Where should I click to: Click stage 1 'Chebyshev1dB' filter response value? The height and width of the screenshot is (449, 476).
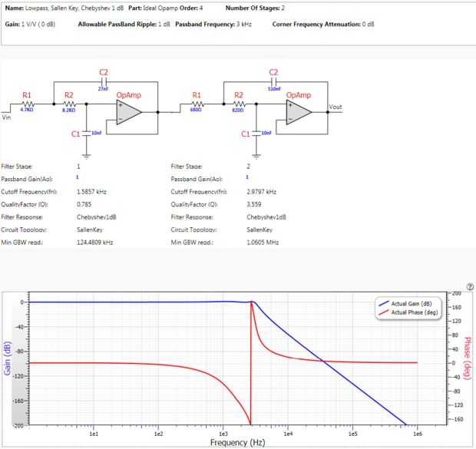click(97, 217)
